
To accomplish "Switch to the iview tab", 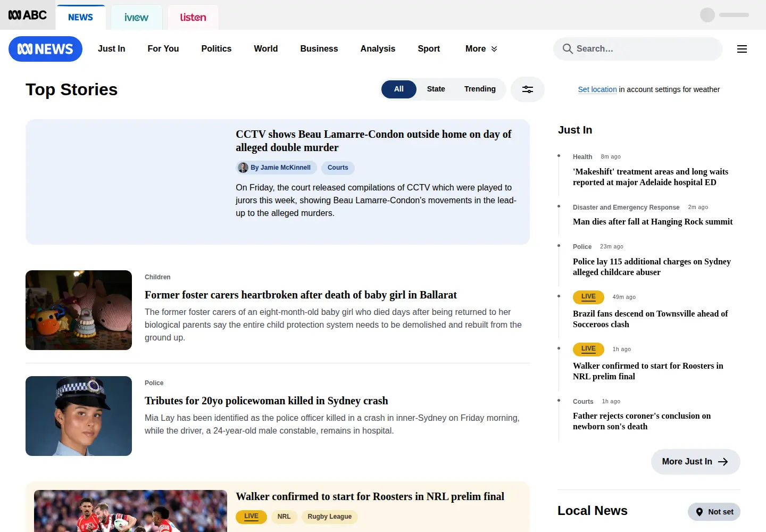I will point(136,18).
